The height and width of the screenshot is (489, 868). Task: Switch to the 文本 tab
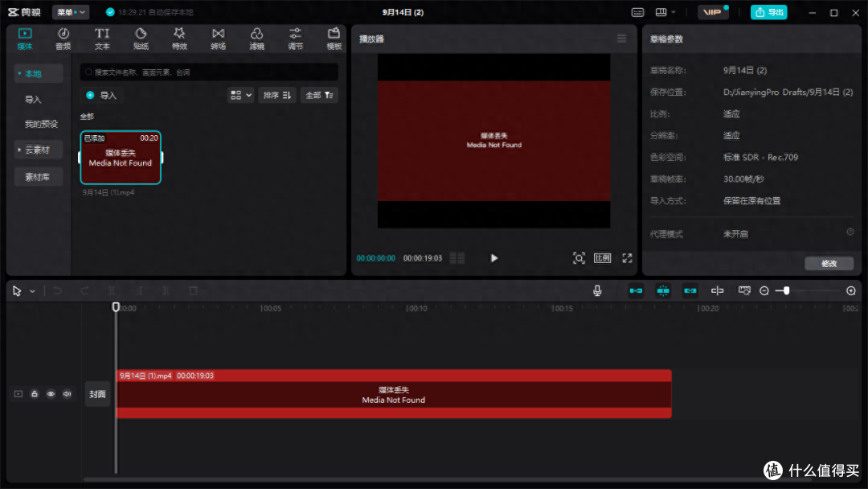coord(102,39)
